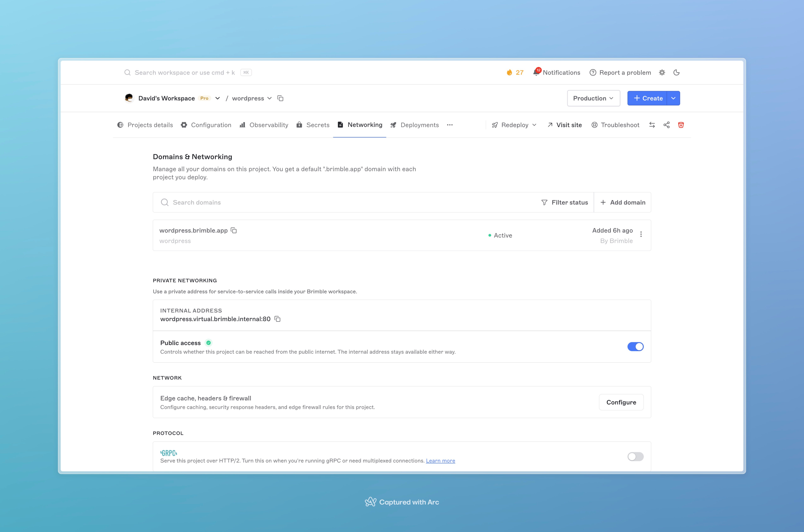Turn off the Public access toggle
The width and height of the screenshot is (804, 532).
click(x=635, y=346)
